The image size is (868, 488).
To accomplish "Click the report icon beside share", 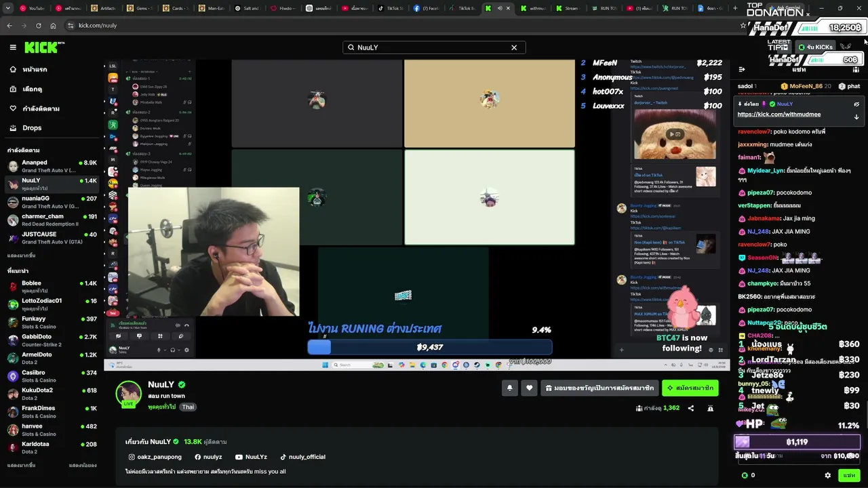I will pyautogui.click(x=710, y=408).
